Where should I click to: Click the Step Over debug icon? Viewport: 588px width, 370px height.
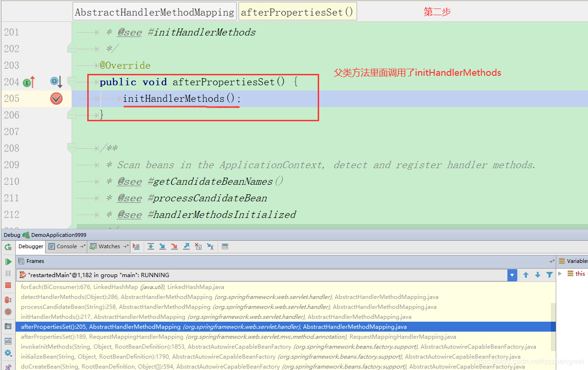coord(150,246)
